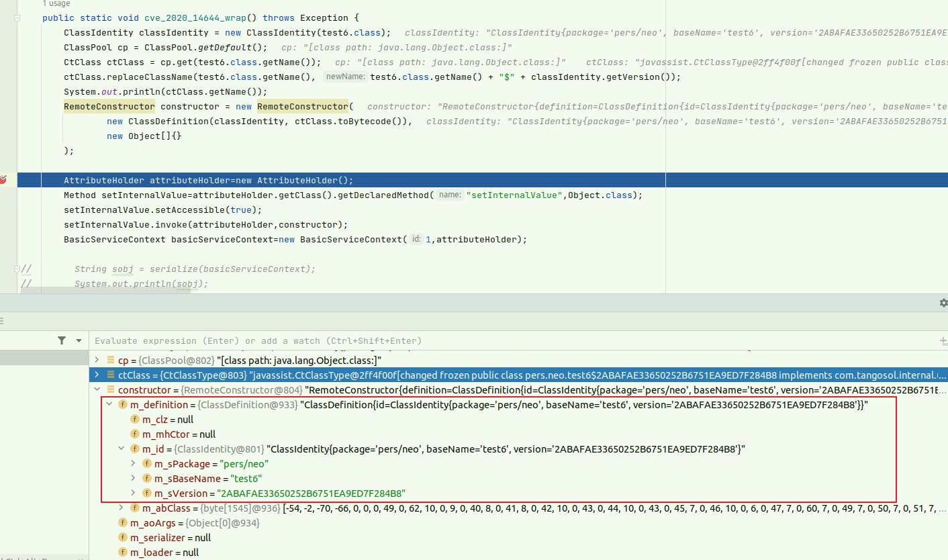Expand the m_sBaseName field node

134,478
